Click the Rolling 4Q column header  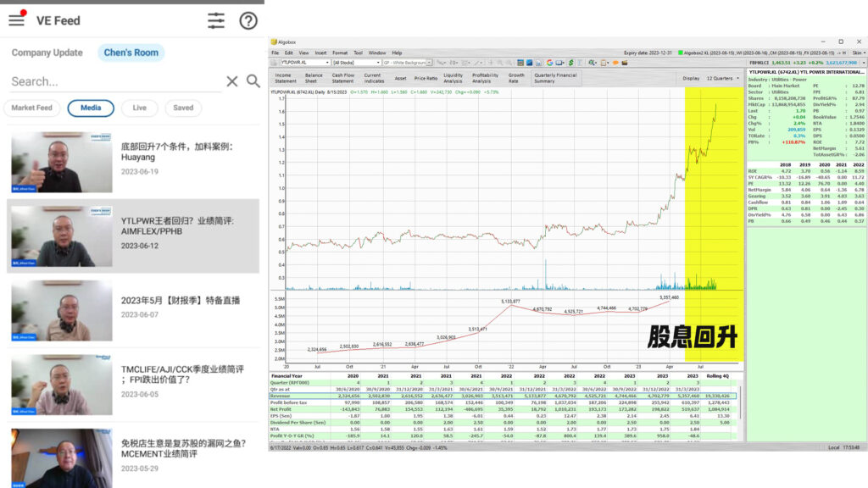click(x=717, y=376)
